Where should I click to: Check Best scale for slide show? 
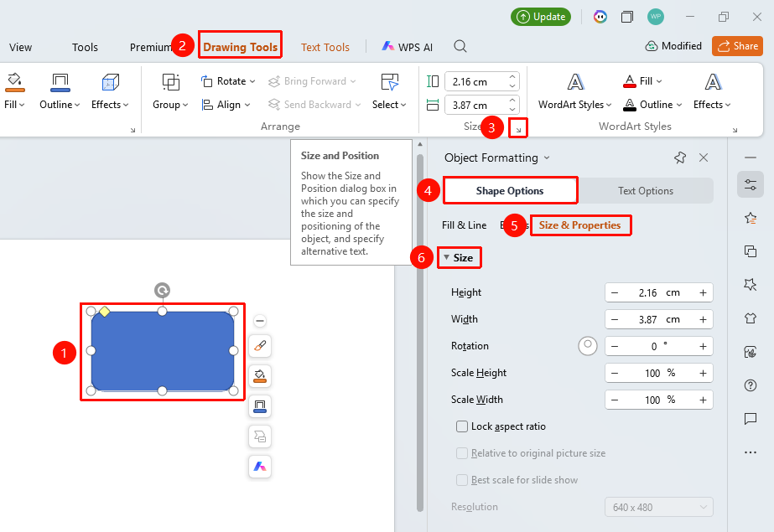point(462,480)
